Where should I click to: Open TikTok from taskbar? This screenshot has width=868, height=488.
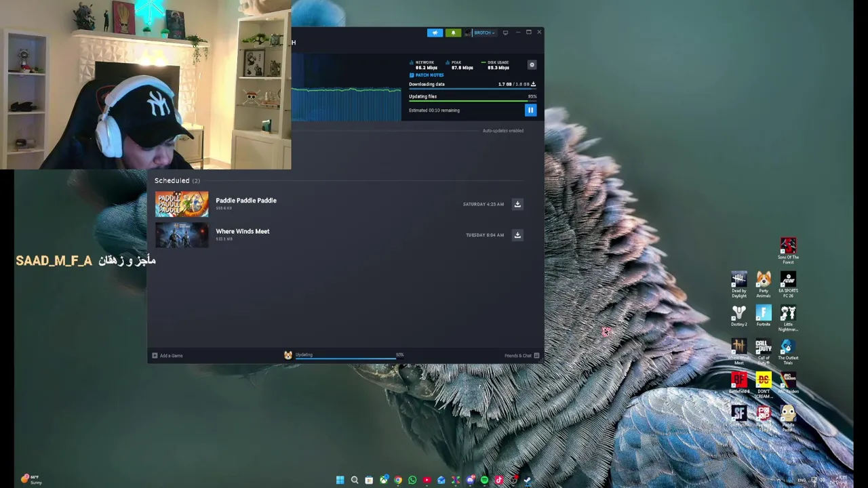coord(498,480)
